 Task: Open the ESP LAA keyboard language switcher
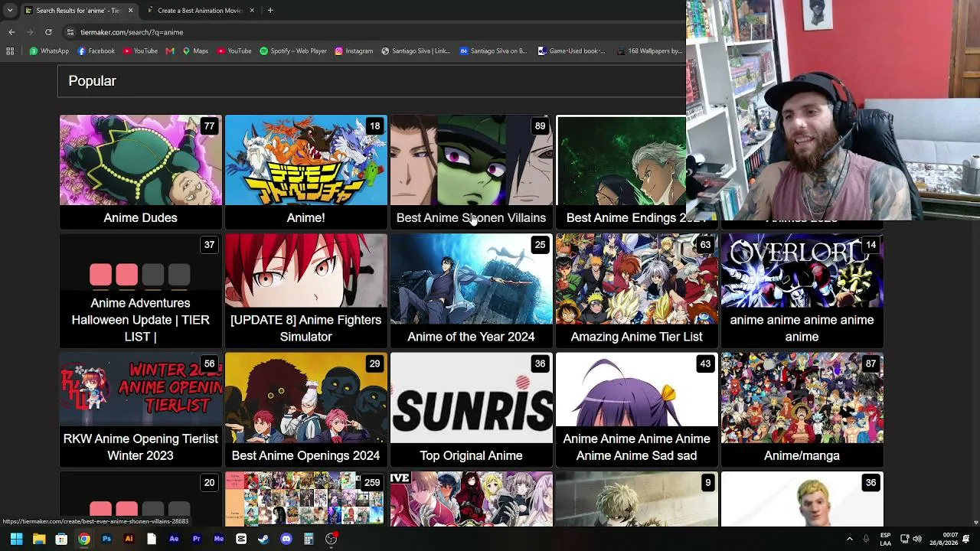886,539
